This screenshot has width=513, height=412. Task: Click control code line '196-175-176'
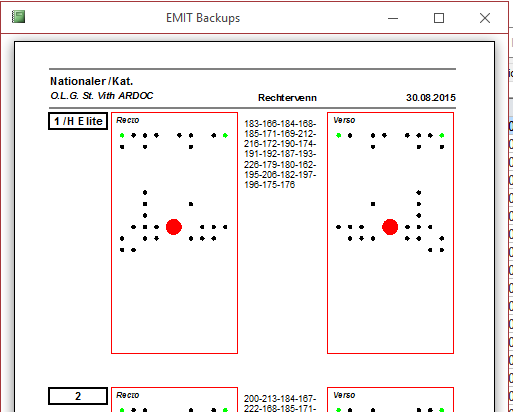point(270,185)
